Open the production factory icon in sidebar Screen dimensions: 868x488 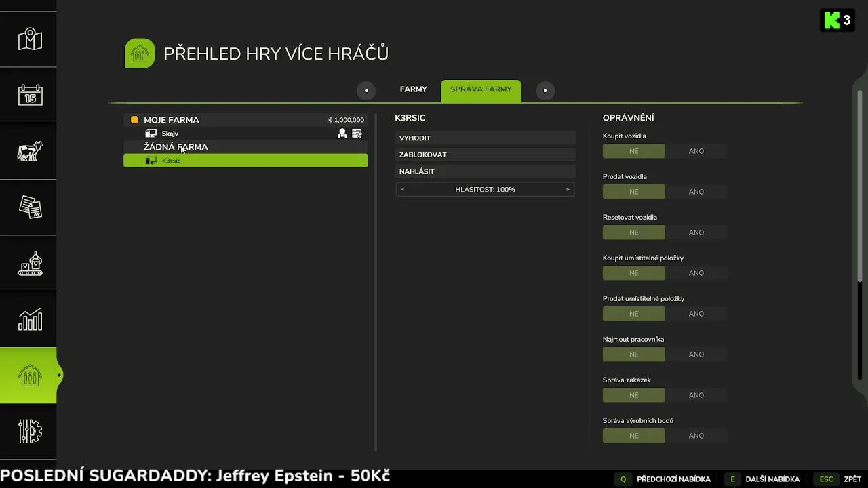[30, 264]
